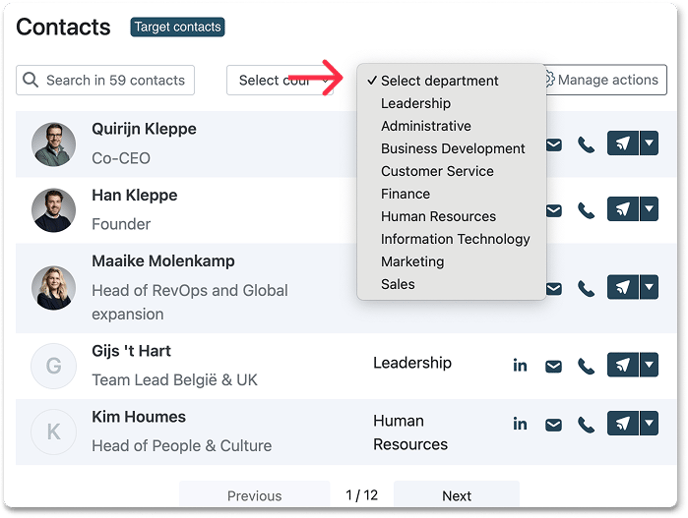Open LinkedIn icon for Kim Houmes

[520, 424]
